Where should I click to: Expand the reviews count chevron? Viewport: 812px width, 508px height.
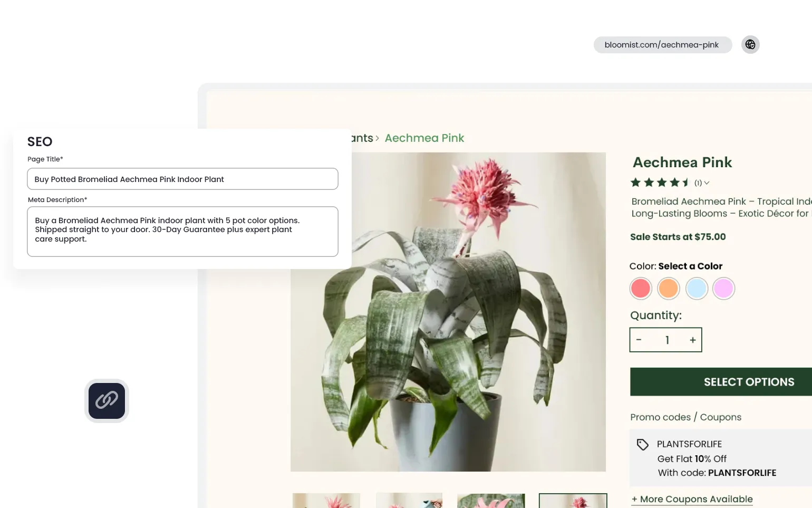[x=707, y=183]
